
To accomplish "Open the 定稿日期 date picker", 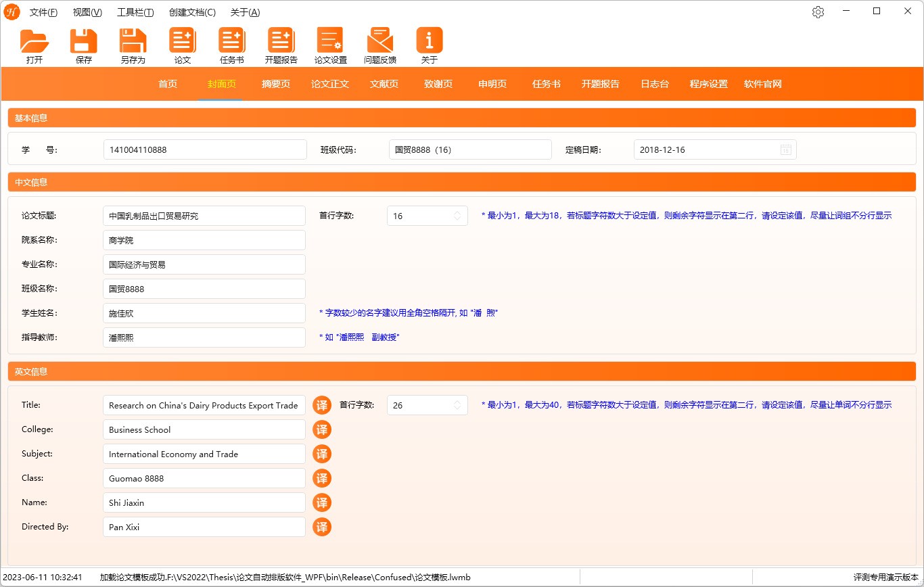I will 785,149.
